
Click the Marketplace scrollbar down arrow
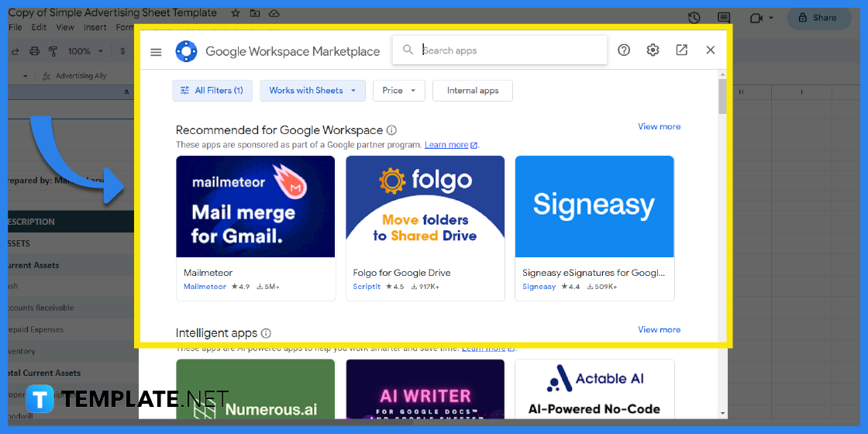tap(722, 413)
